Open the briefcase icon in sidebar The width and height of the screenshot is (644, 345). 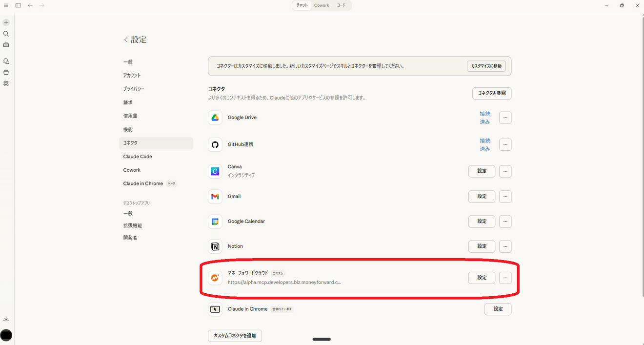tap(6, 44)
